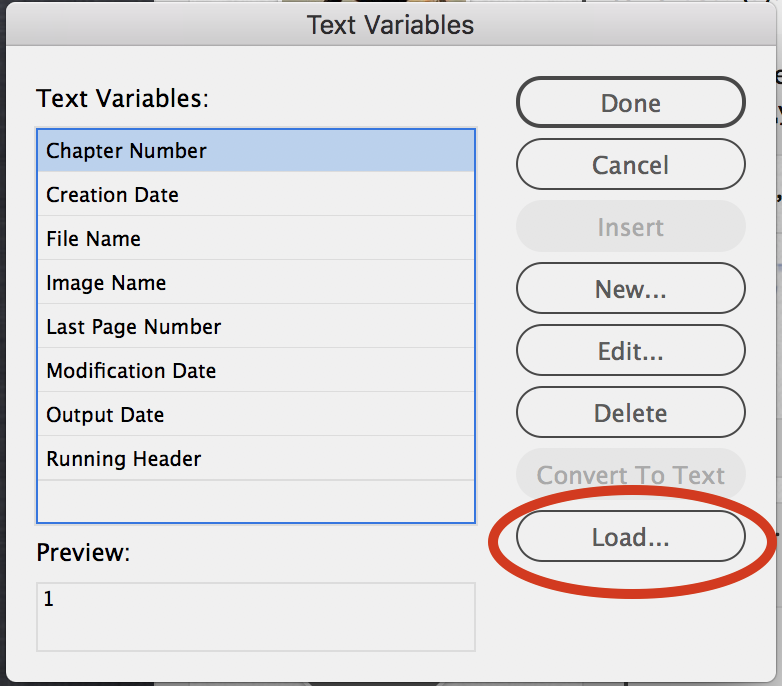The image size is (782, 686).
Task: Open the Edit... variable dialog
Action: coord(630,351)
